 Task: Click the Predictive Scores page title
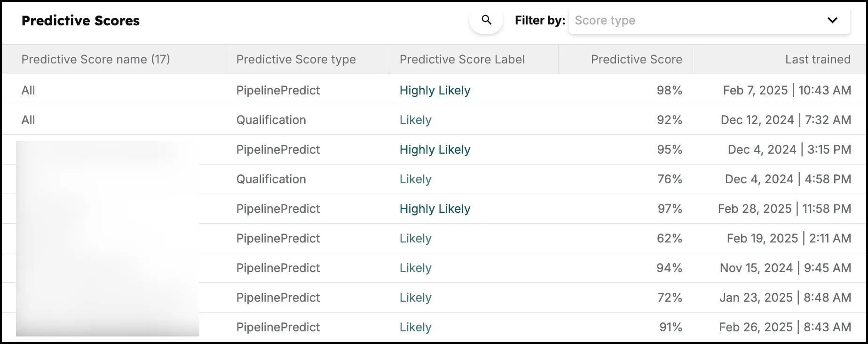(80, 20)
